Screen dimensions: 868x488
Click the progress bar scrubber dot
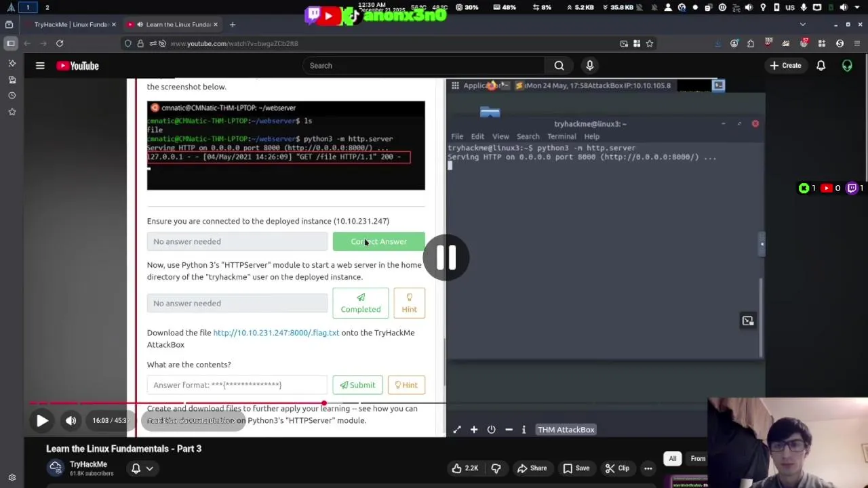pyautogui.click(x=324, y=404)
